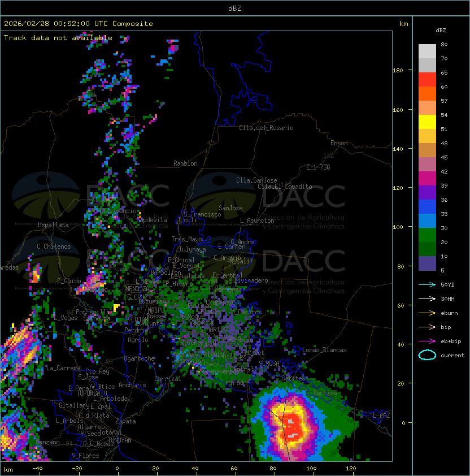470x476 pixels.
Task: Click the cyan 'current' ellipse symbol
Action: (x=427, y=355)
